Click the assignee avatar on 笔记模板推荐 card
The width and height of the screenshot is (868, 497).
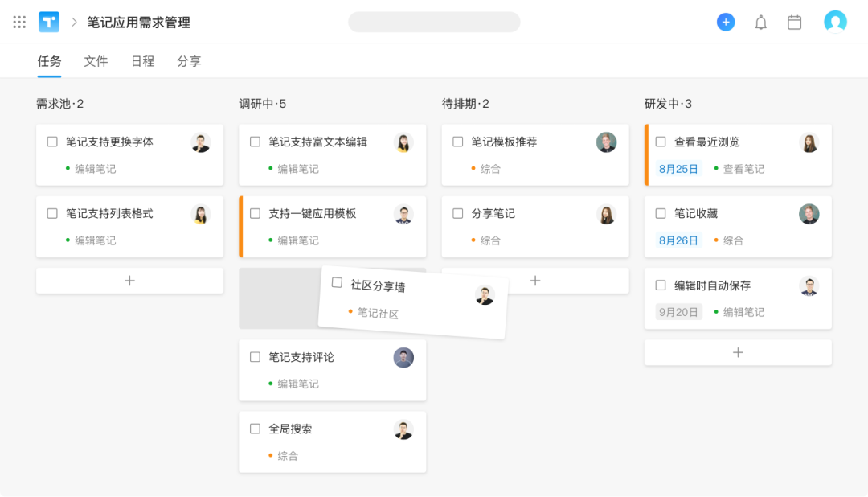tap(606, 142)
